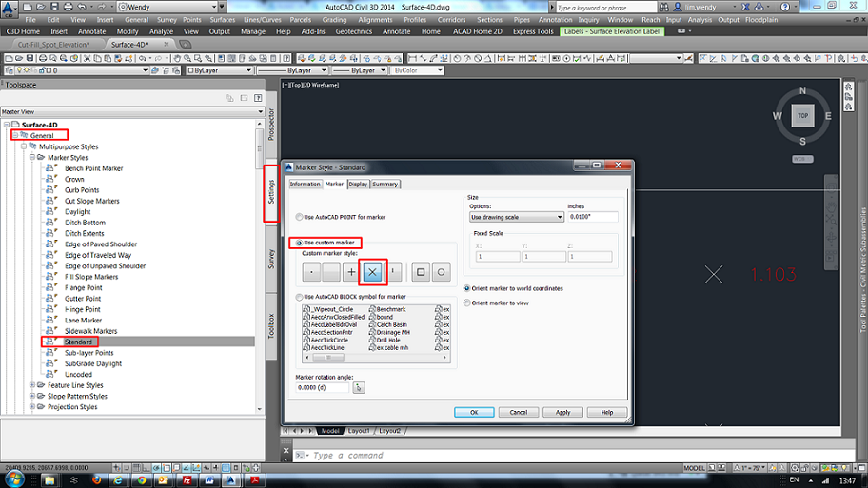
Task: Expand the Projection Styles node
Action: click(32, 407)
